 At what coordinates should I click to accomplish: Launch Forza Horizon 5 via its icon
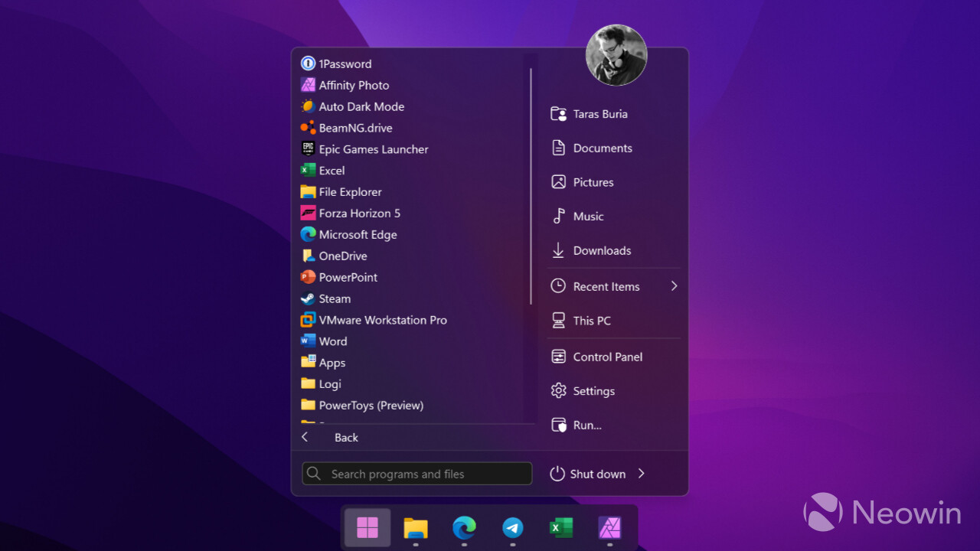click(308, 214)
